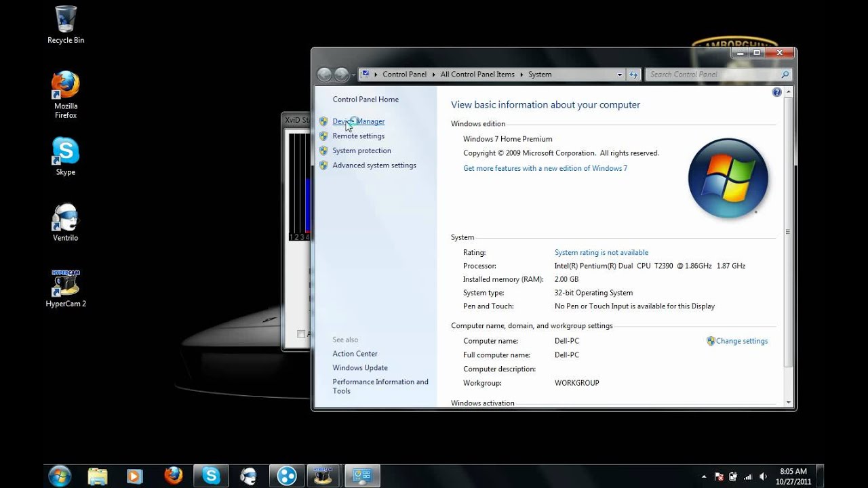Select the System breadcrumb item

540,75
